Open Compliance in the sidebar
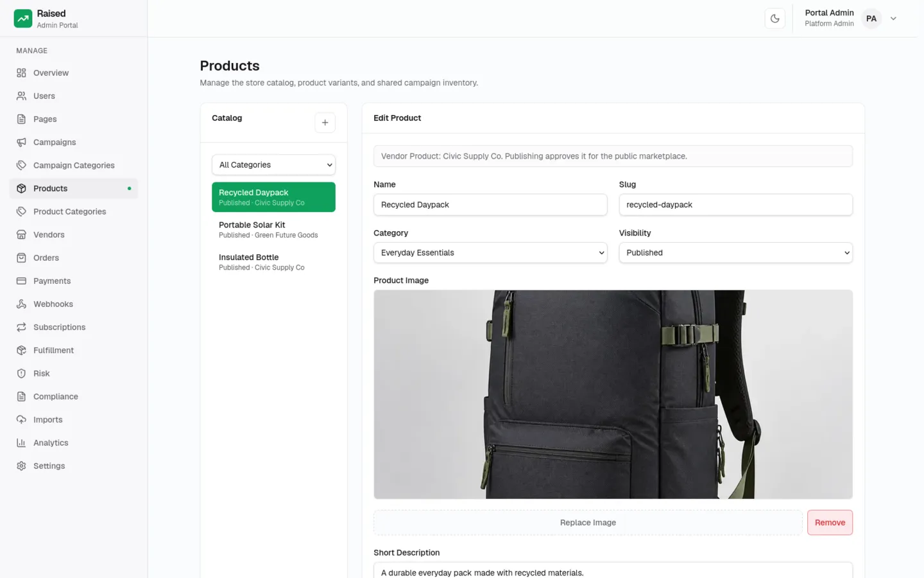This screenshot has width=924, height=578. (74, 396)
